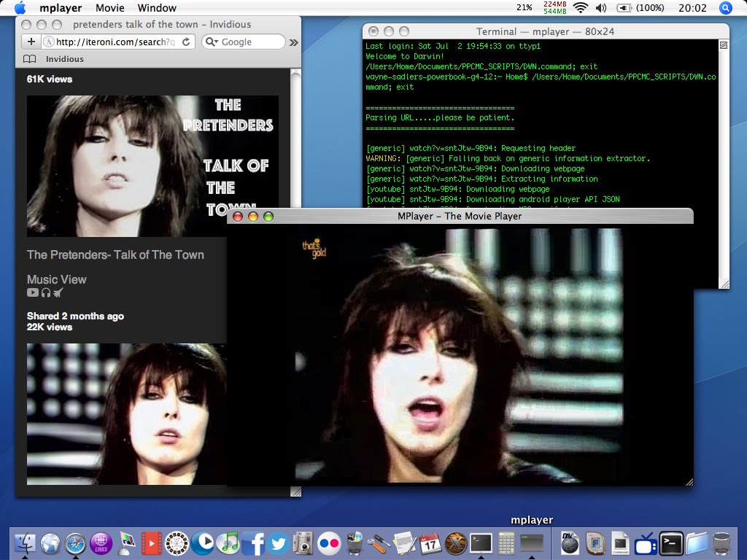This screenshot has width=747, height=560.
Task: Click the memory usage meter in menu bar
Action: pyautogui.click(x=555, y=7)
